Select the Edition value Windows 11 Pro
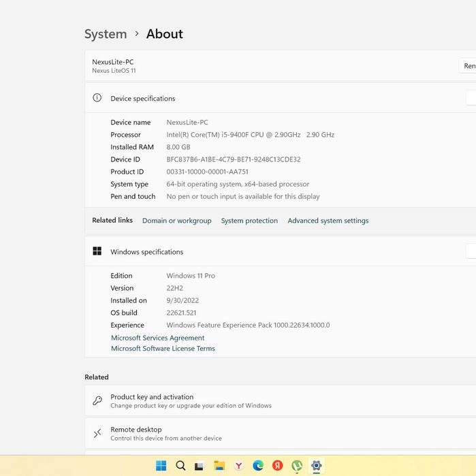This screenshot has height=476, width=476. pyautogui.click(x=191, y=276)
